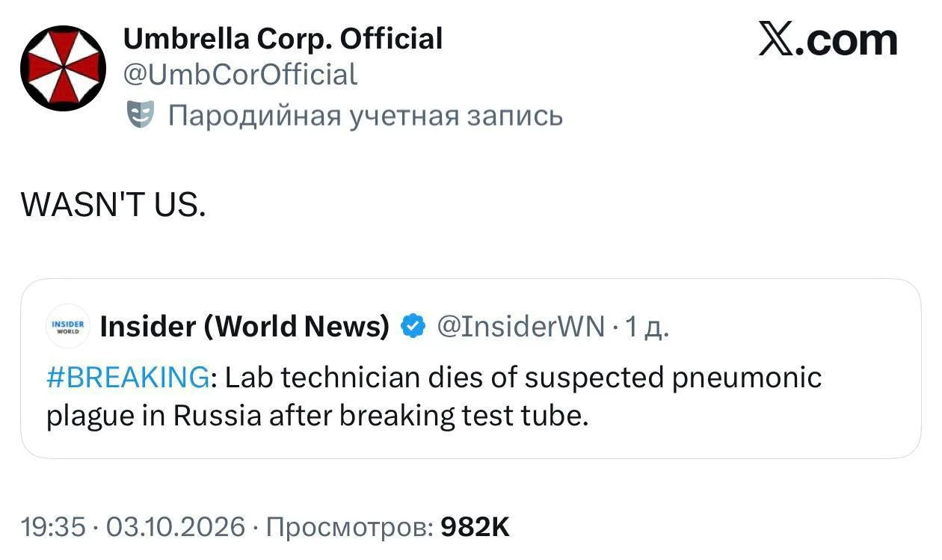The width and height of the screenshot is (942, 560).
Task: Select the WASN'T US. tweet text
Action: (x=113, y=204)
